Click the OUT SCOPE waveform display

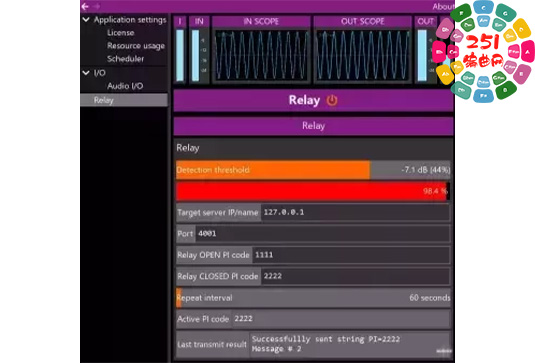[x=362, y=56]
